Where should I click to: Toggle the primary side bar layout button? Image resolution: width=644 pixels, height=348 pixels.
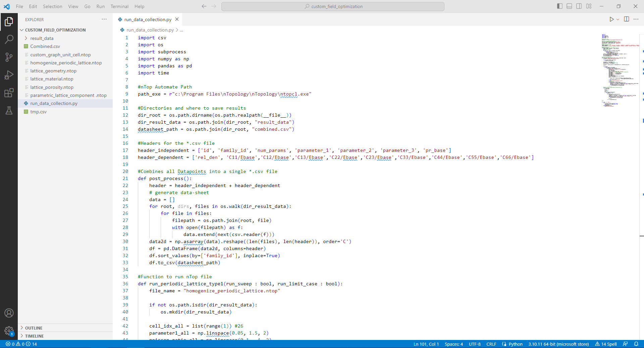(x=559, y=6)
